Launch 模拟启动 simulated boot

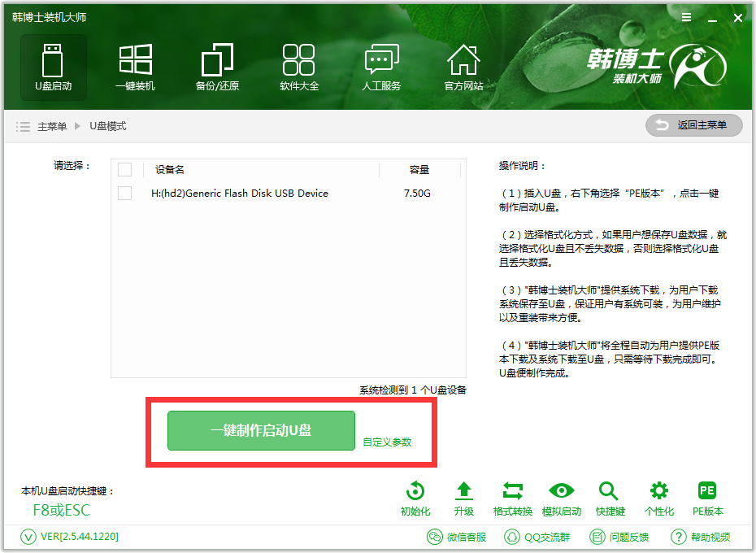point(561,499)
